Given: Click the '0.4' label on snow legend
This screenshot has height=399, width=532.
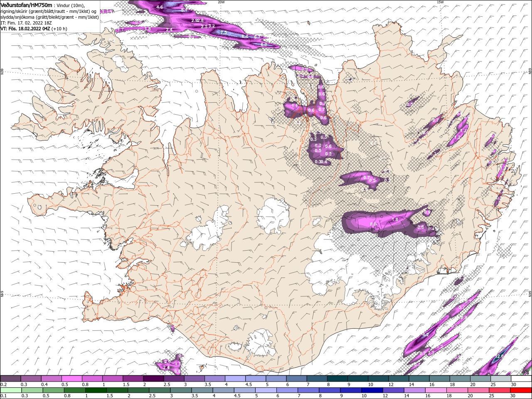Looking at the screenshot, I should (44, 384).
